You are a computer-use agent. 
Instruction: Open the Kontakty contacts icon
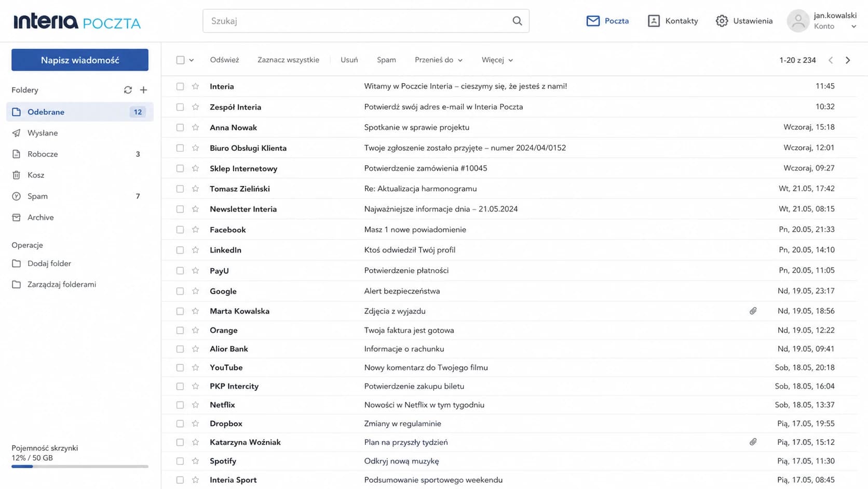click(x=654, y=21)
